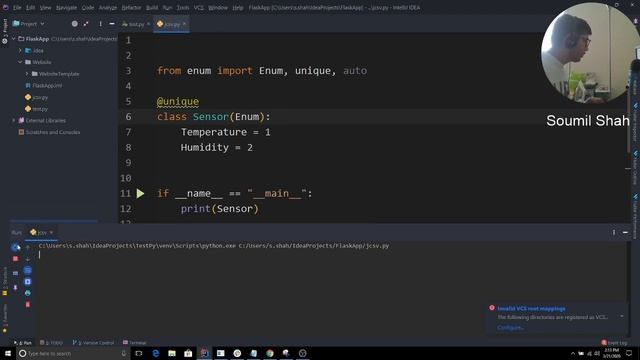
Task: Open Microsoft Edge from the taskbar
Action: pos(156,353)
